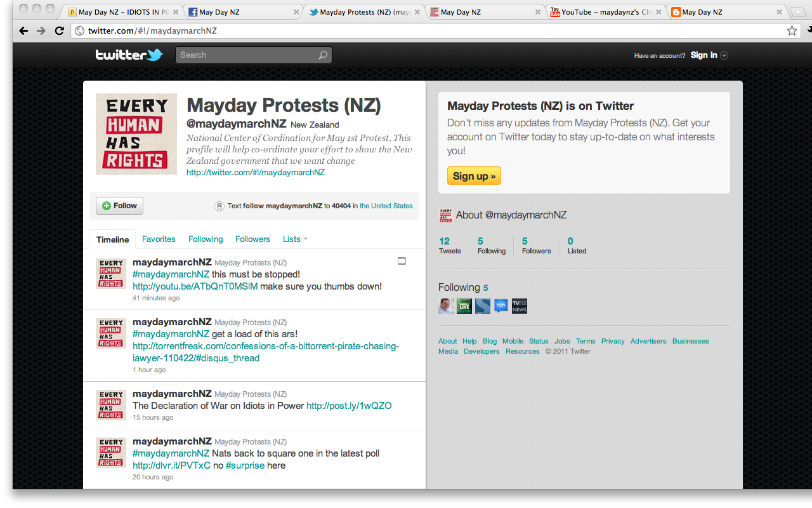
Task: Open the Businesses footer link
Action: coord(691,341)
